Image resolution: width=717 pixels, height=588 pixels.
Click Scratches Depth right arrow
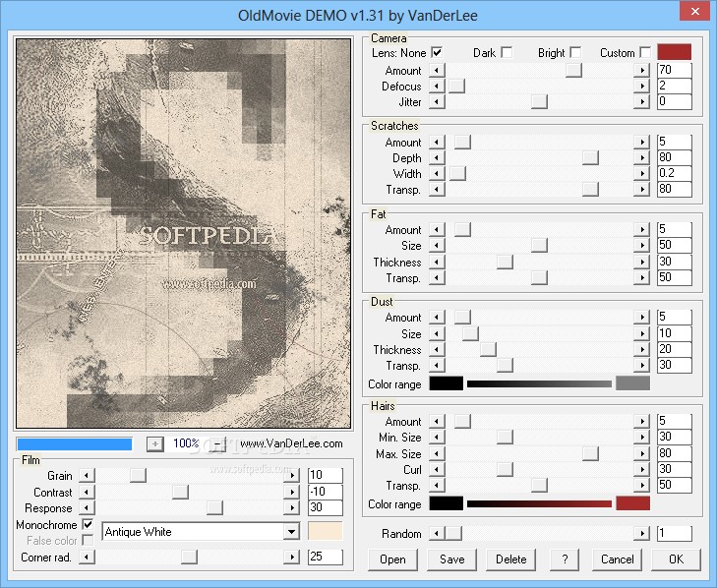pyautogui.click(x=642, y=157)
